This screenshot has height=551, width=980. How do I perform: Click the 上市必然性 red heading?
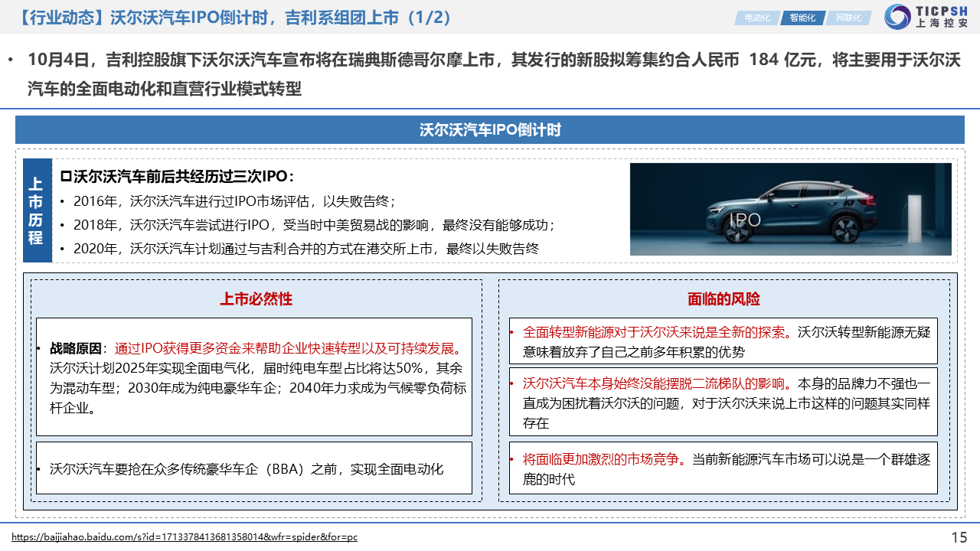click(x=256, y=298)
